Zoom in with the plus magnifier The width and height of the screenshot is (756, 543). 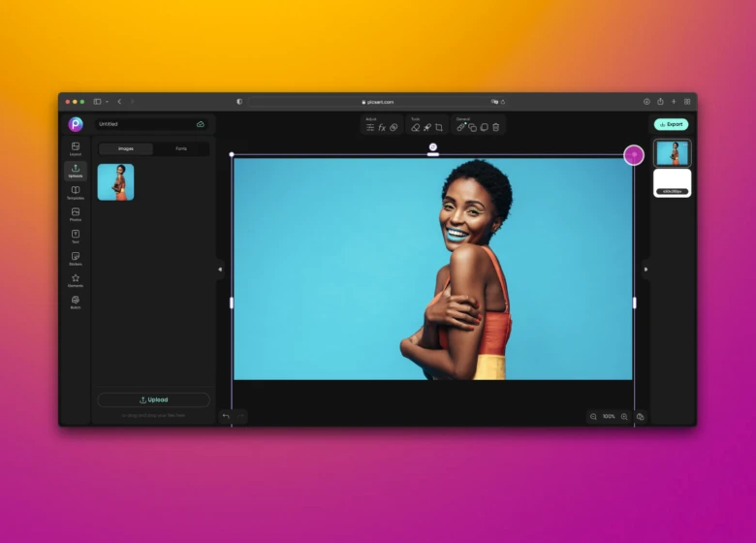click(624, 416)
